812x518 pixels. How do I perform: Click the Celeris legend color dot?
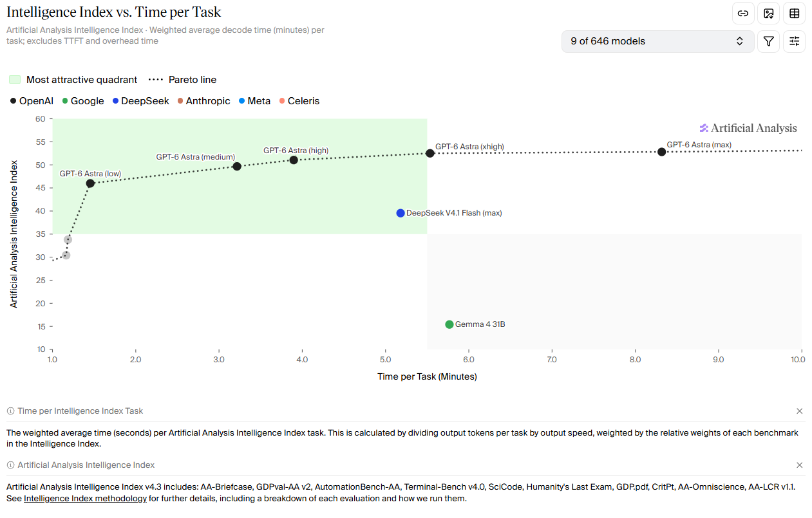[282, 101]
